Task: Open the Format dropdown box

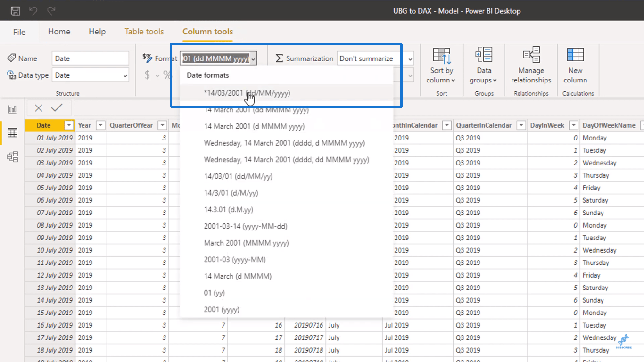Action: click(218, 58)
